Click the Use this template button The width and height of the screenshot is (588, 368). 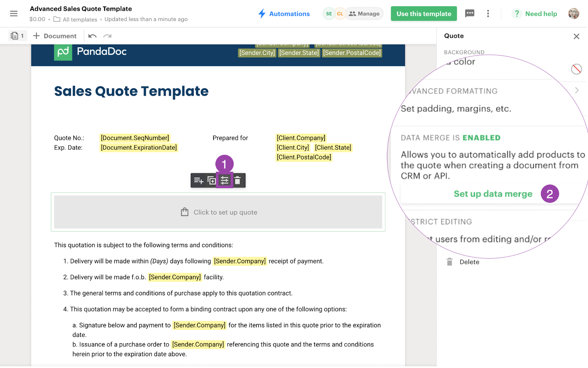click(424, 14)
